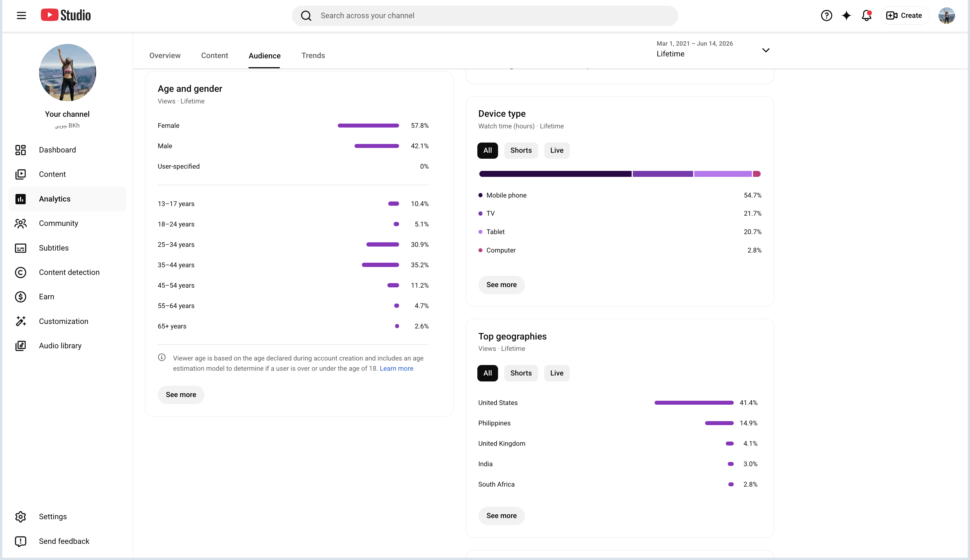Click the Subtitles sidebar icon

(20, 248)
